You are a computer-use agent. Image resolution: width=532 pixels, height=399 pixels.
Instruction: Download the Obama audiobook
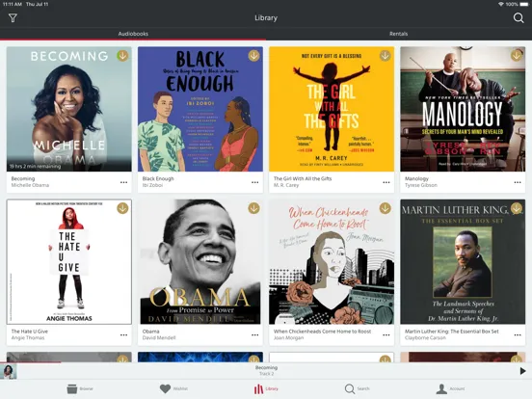[253, 208]
